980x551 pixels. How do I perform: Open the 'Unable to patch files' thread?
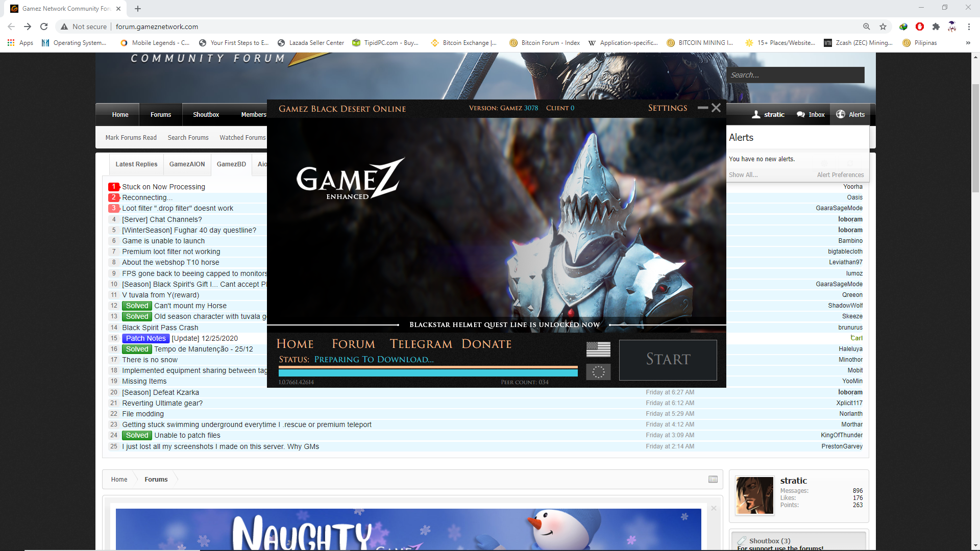coord(187,436)
